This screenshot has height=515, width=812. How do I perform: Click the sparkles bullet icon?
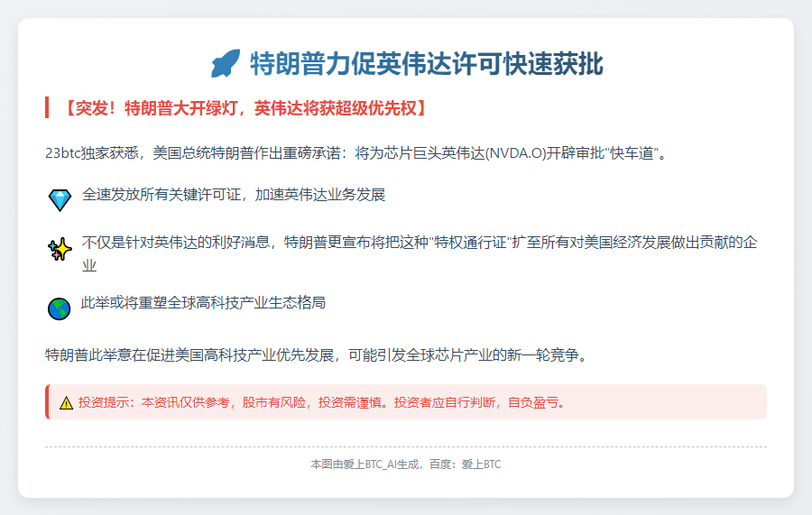coord(60,249)
